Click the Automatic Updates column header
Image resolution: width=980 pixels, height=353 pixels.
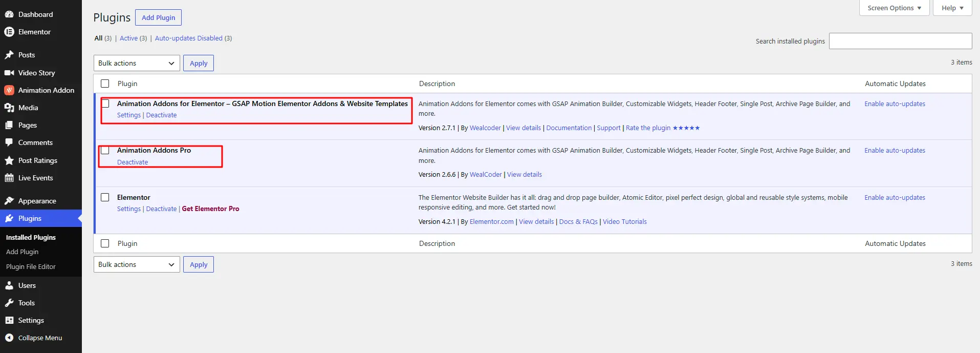895,84
